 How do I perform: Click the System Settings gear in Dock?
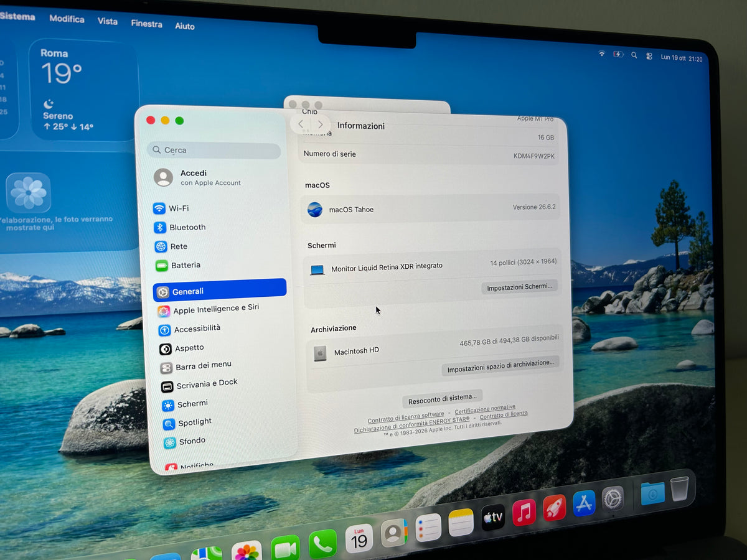[x=613, y=498]
